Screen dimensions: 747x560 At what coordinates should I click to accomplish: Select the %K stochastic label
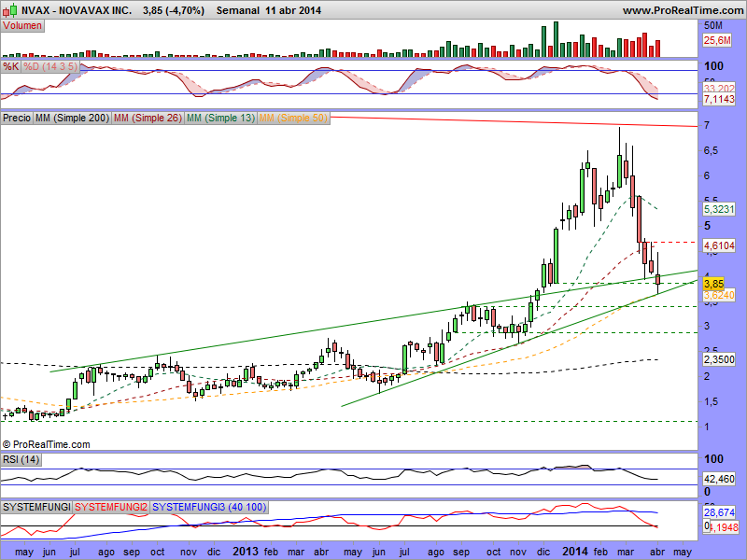pyautogui.click(x=10, y=66)
